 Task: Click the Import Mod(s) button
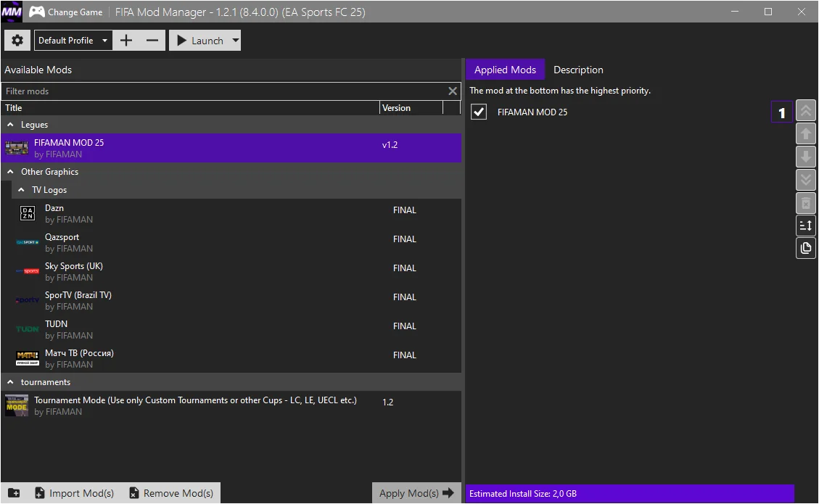pyautogui.click(x=74, y=493)
